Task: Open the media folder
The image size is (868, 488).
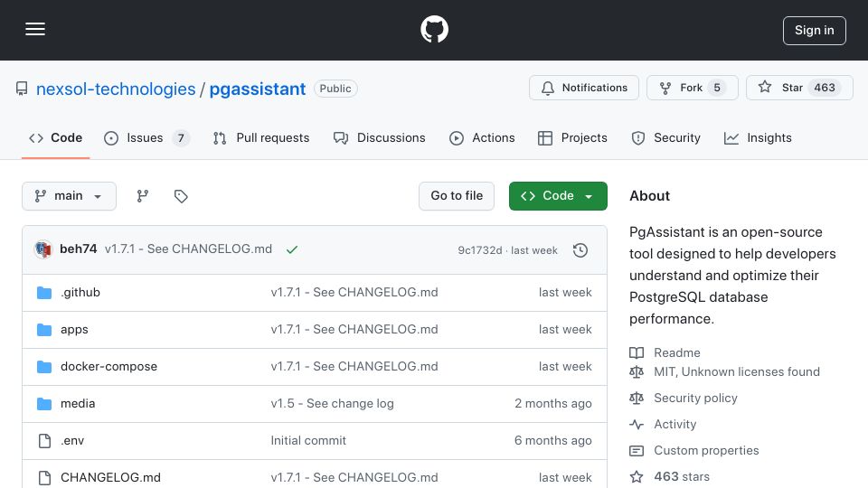Action: pos(78,403)
